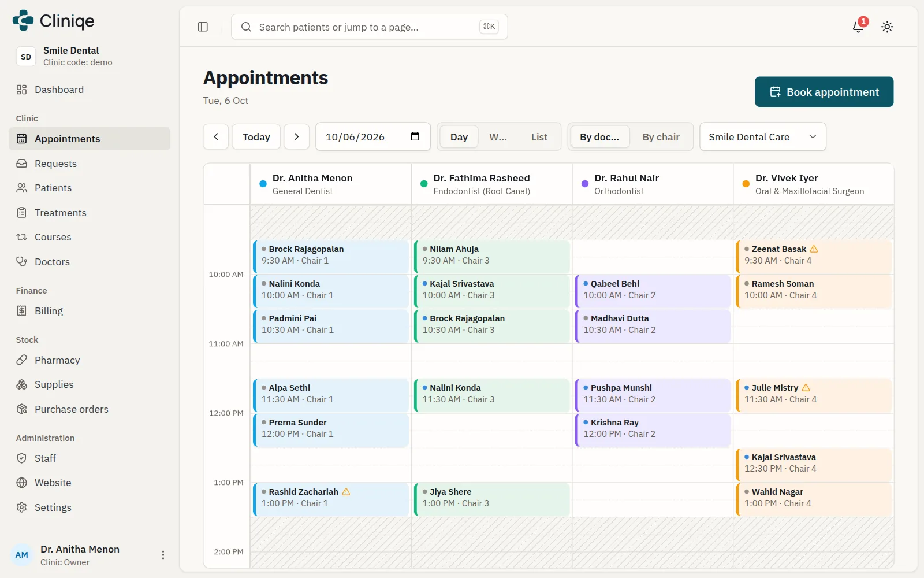This screenshot has height=578, width=924.
Task: Switch to Day view
Action: (x=459, y=137)
